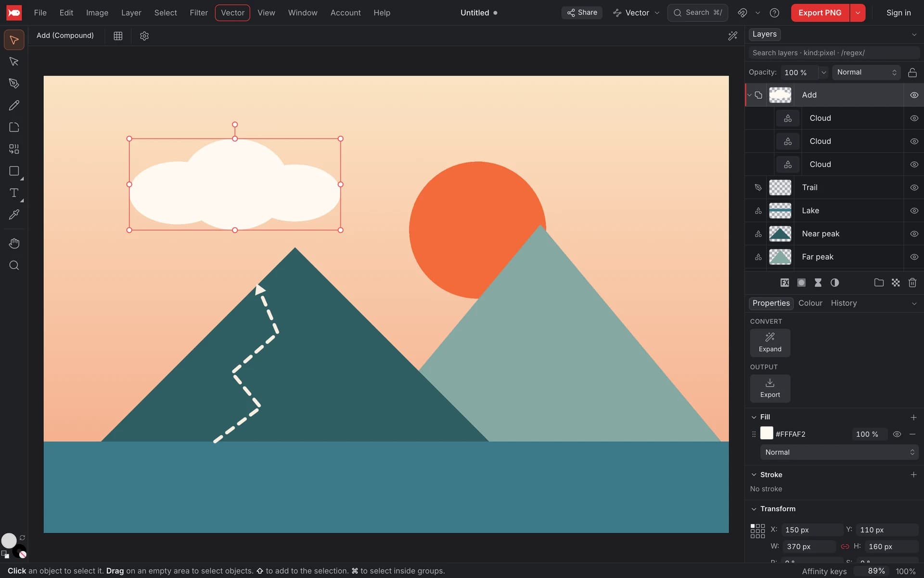
Task: Hide the Lake layer
Action: coord(914,210)
